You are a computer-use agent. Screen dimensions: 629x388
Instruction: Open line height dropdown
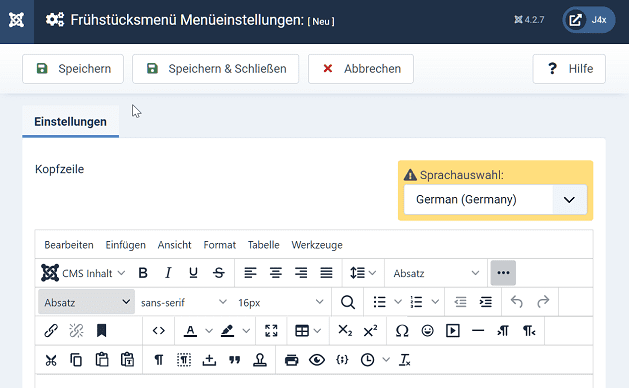coord(363,273)
